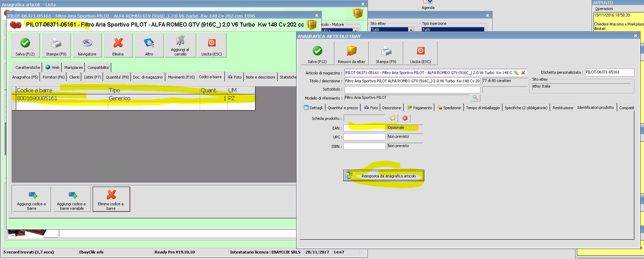Open the Movimenti (F10) tab
Image resolution: width=644 pixels, height=259 pixels.
coord(181,77)
